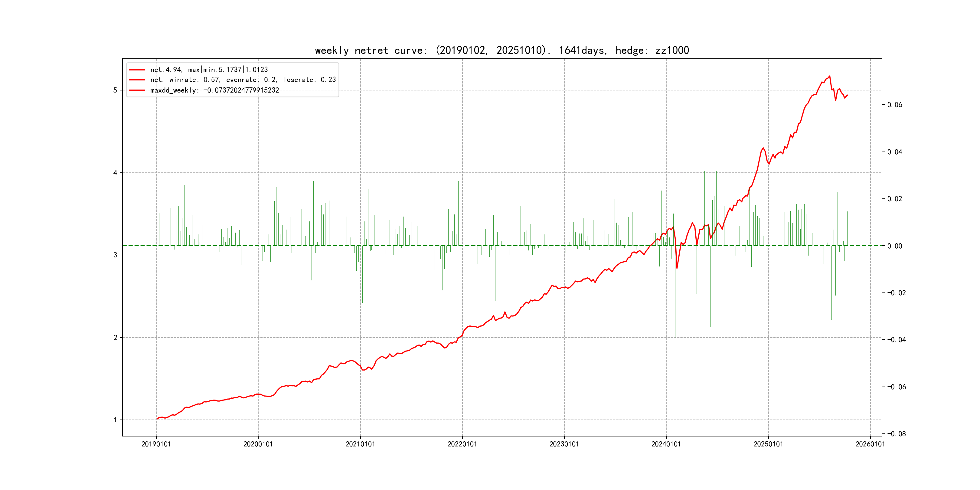Click the right y-axis label 0.00

tap(894, 246)
